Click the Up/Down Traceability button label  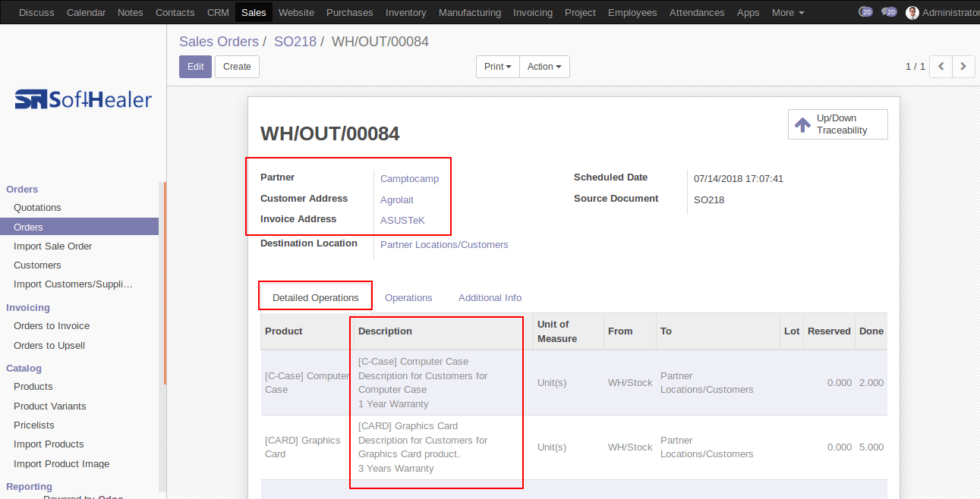click(x=842, y=124)
